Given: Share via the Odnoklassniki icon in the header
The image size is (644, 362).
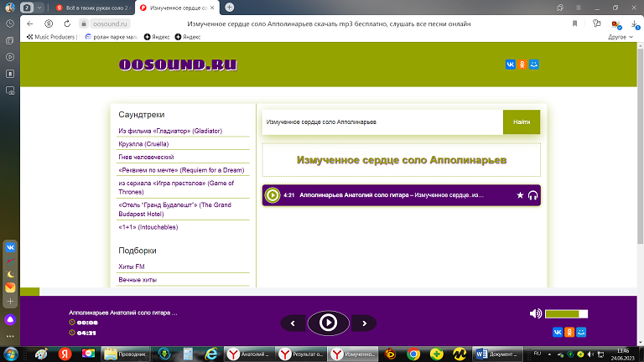Looking at the screenshot, I should 522,65.
